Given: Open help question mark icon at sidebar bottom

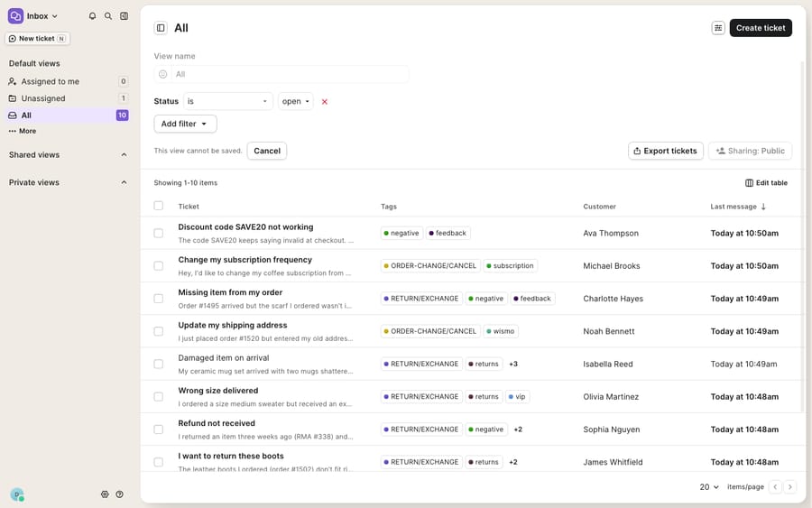Looking at the screenshot, I should (120, 494).
